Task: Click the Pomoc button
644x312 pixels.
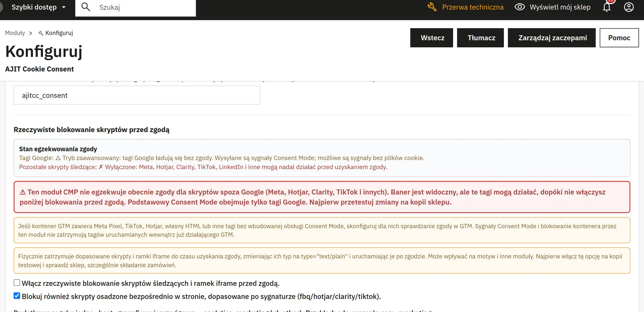Action: [619, 38]
